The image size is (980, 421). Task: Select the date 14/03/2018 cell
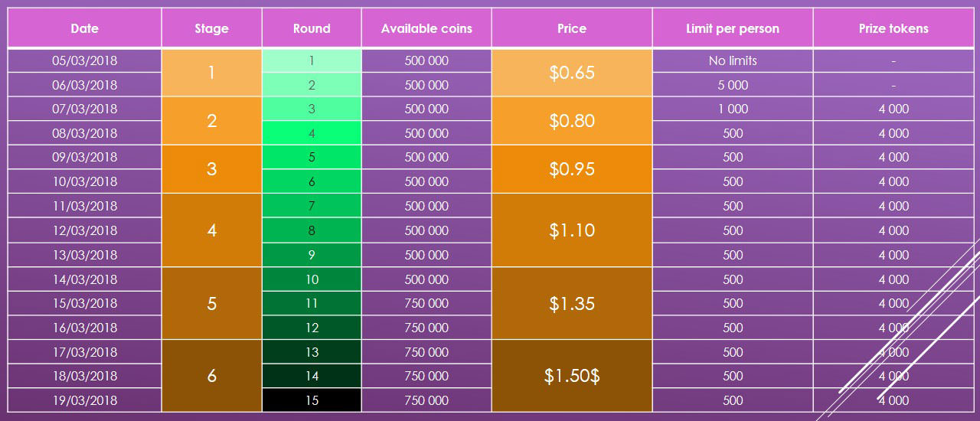(x=84, y=279)
